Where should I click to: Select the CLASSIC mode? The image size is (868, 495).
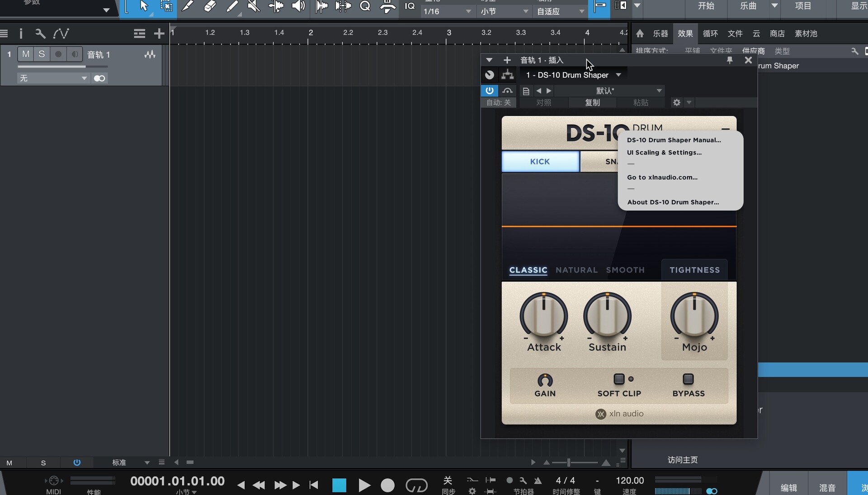(x=528, y=270)
